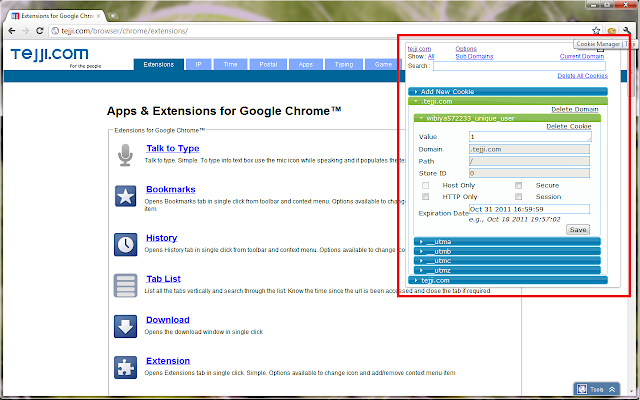Open a new tab button

tap(113, 16)
